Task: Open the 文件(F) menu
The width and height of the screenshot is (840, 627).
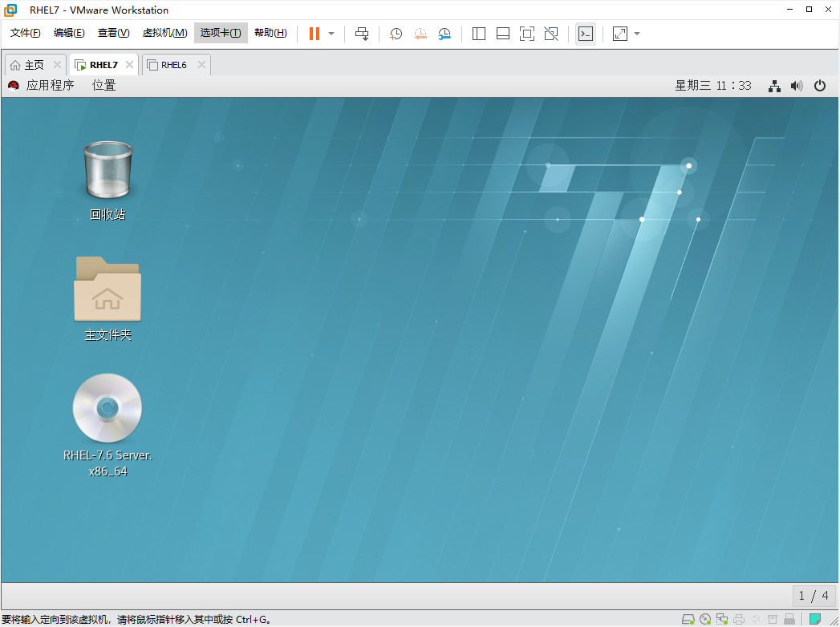Action: point(25,33)
